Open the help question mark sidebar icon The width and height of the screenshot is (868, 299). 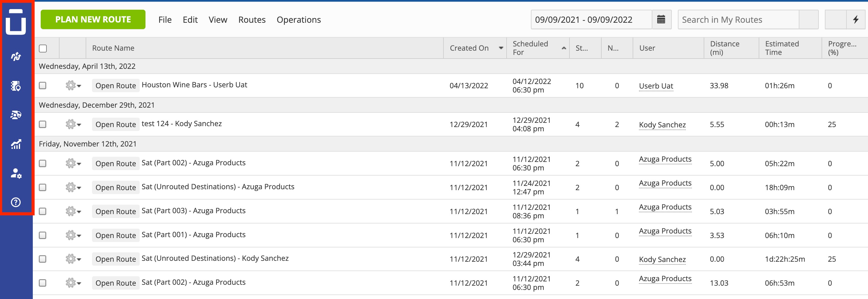pos(16,202)
